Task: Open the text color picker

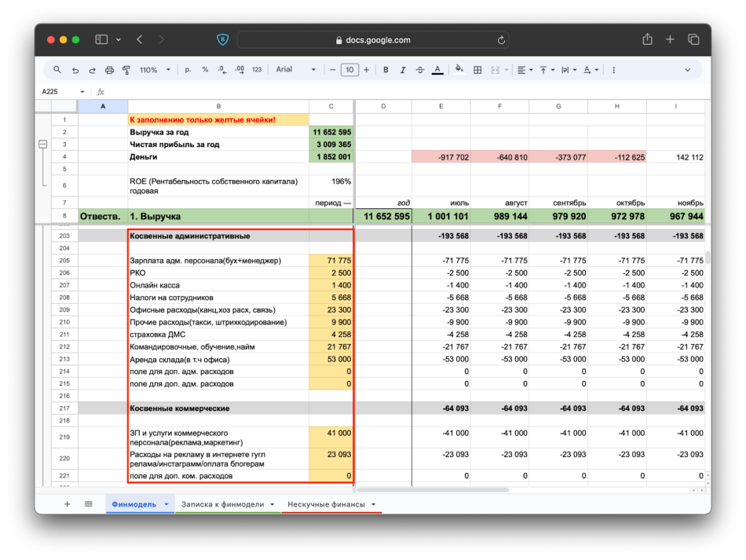Action: tap(437, 70)
